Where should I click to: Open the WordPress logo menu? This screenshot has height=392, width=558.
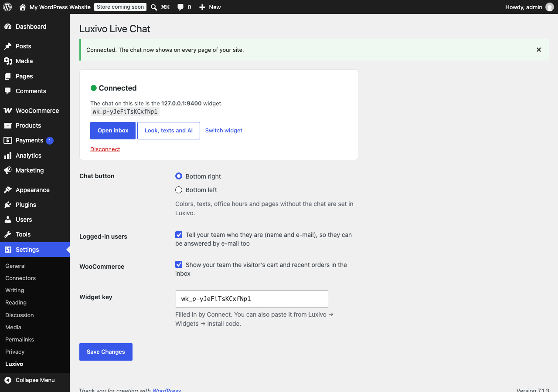[x=7, y=7]
